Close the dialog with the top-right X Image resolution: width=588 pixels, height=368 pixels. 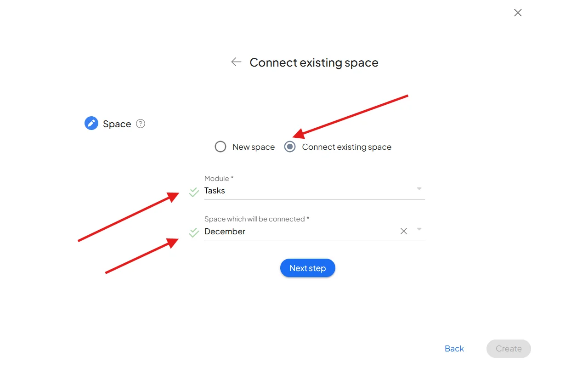coord(518,13)
